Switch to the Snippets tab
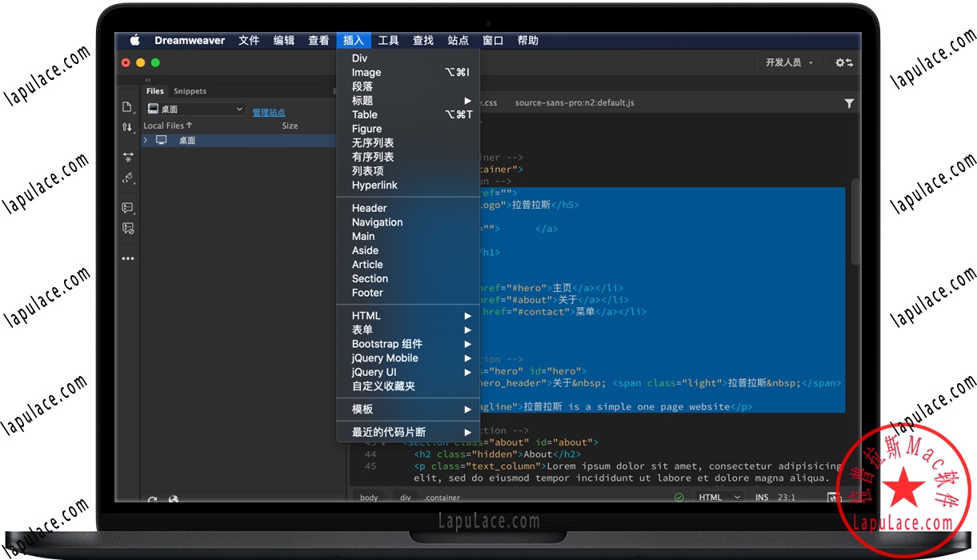 coord(190,91)
